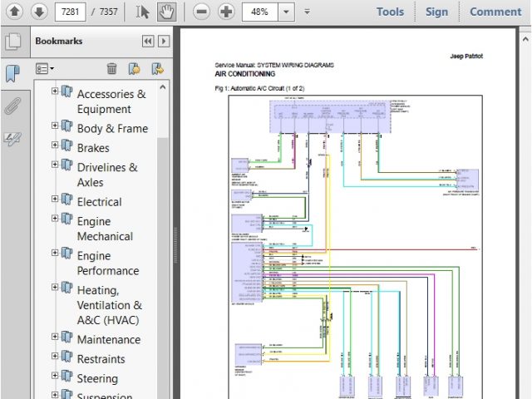This screenshot has width=532, height=399.
Task: Toggle the Page Thumbnails panel icon
Action: tap(12, 41)
